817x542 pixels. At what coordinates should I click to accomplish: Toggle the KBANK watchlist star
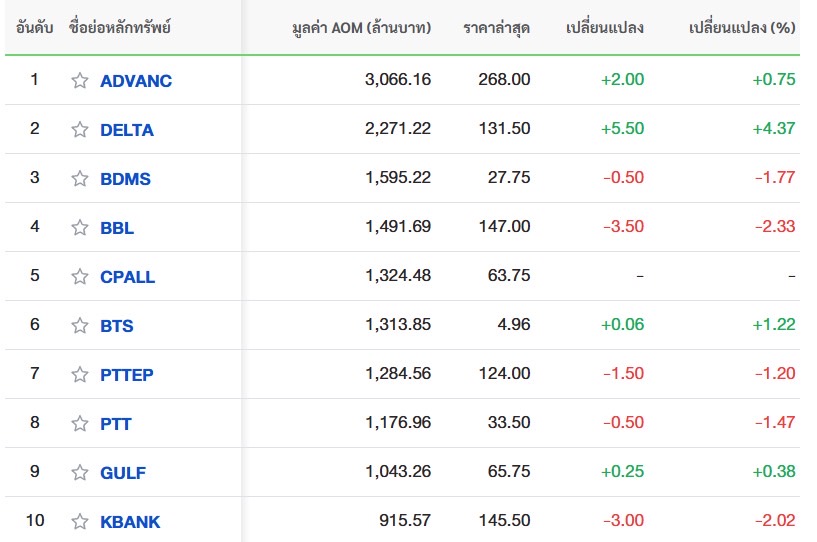tap(80, 522)
